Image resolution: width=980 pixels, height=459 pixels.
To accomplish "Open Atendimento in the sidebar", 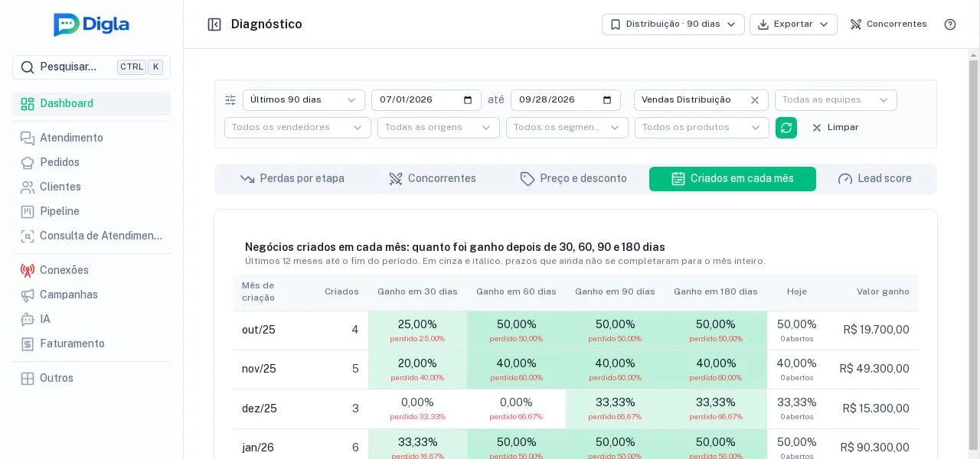I will (x=91, y=138).
